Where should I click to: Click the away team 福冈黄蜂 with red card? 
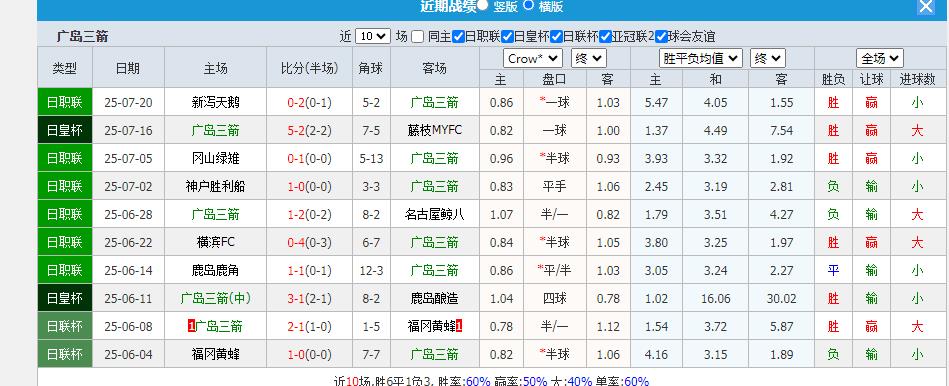431,327
